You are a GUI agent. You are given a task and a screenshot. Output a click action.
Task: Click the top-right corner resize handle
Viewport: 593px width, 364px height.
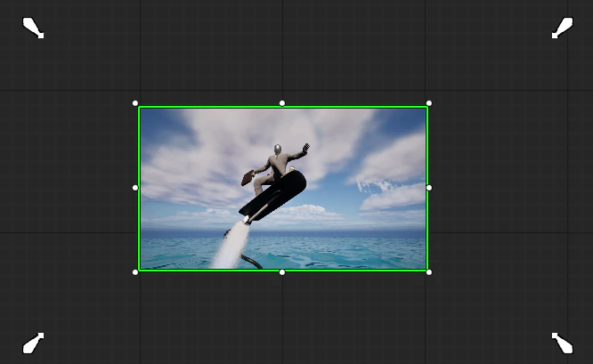(x=429, y=103)
